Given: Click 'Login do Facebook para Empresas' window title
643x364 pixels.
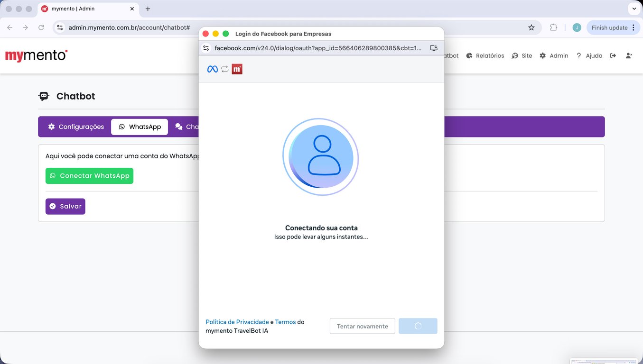Looking at the screenshot, I should [x=283, y=34].
